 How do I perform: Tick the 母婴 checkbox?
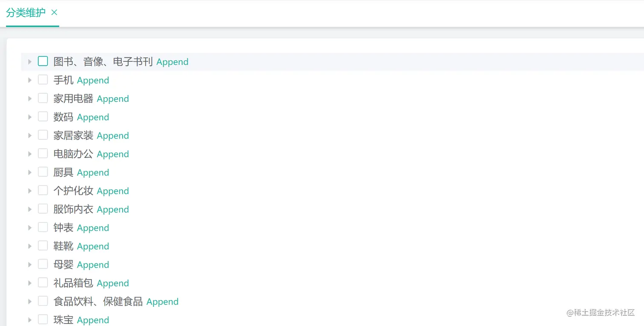tap(43, 264)
